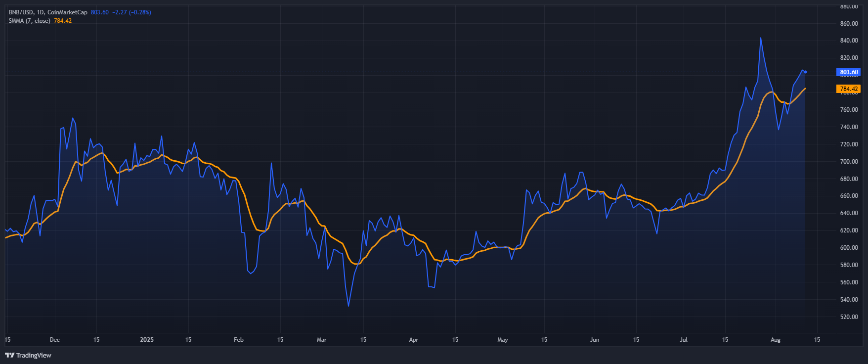Click the -2.27 (-0.28%) price change text
Viewport: 868px width, 364px height.
[131, 12]
